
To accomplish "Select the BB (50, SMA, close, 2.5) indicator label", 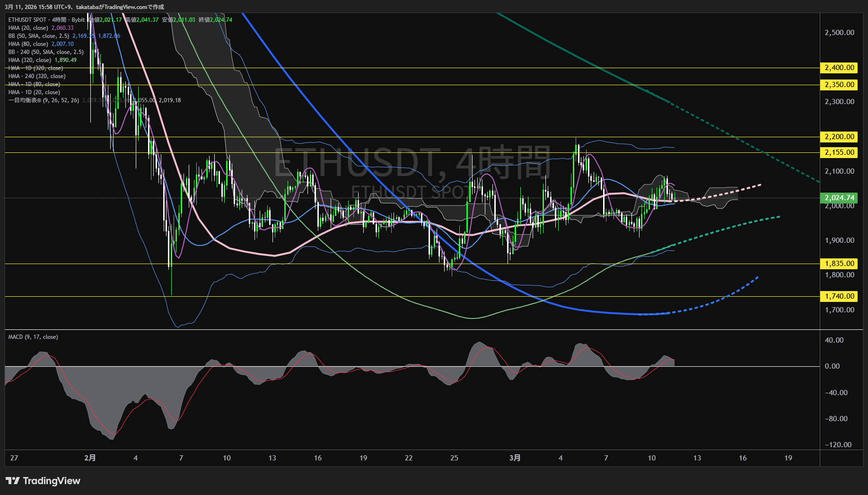I will click(39, 36).
